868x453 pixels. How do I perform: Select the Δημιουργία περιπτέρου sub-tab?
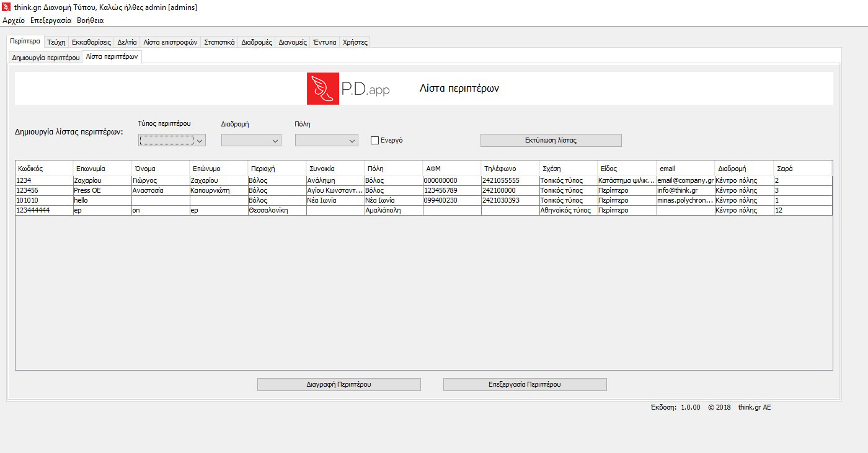(x=46, y=58)
